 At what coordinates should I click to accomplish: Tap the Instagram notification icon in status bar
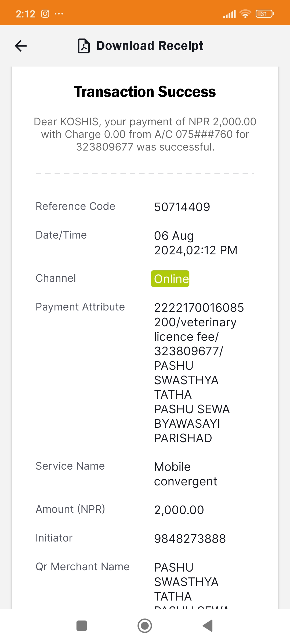click(45, 14)
